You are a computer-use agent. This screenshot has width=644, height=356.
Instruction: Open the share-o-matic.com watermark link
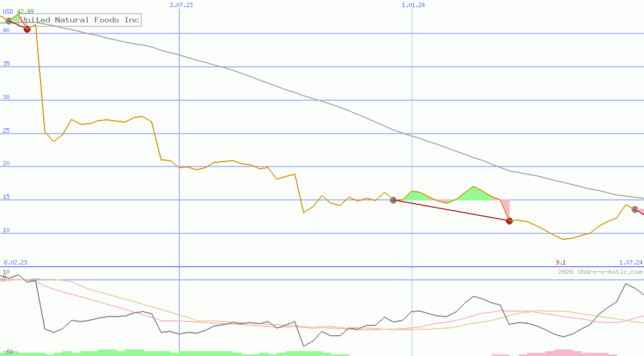[x=600, y=272]
